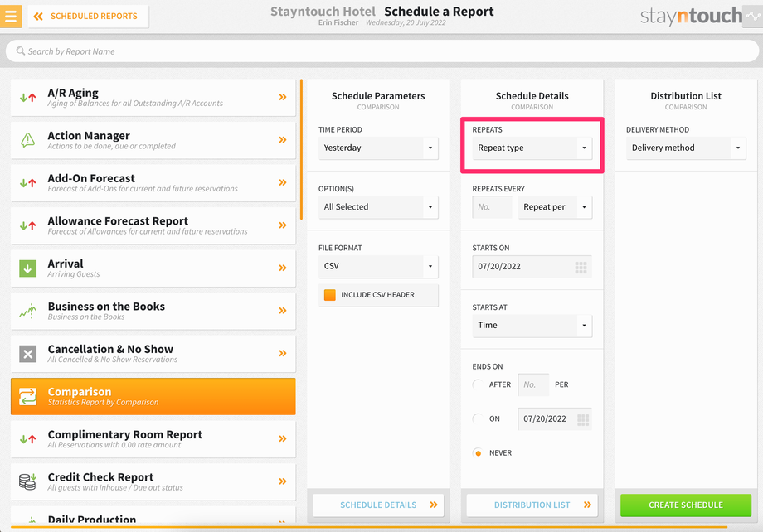Select the Arrival report
Viewport: 763px width, 532px height.
[x=153, y=268]
